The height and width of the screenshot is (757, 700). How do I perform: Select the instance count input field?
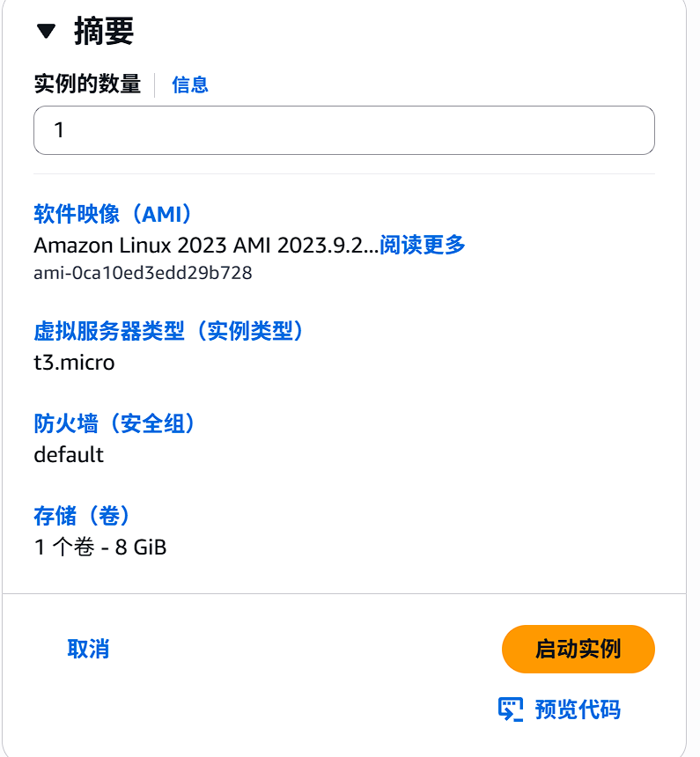click(x=344, y=129)
